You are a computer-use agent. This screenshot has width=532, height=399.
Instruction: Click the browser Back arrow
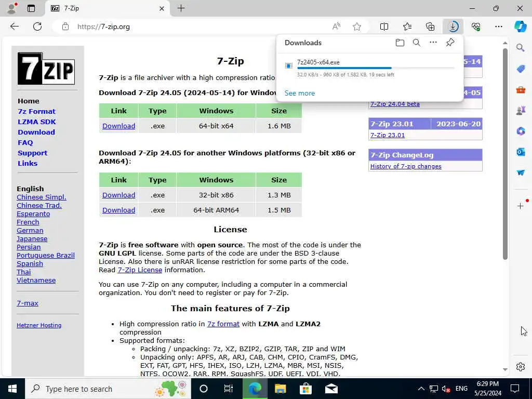tap(14, 26)
